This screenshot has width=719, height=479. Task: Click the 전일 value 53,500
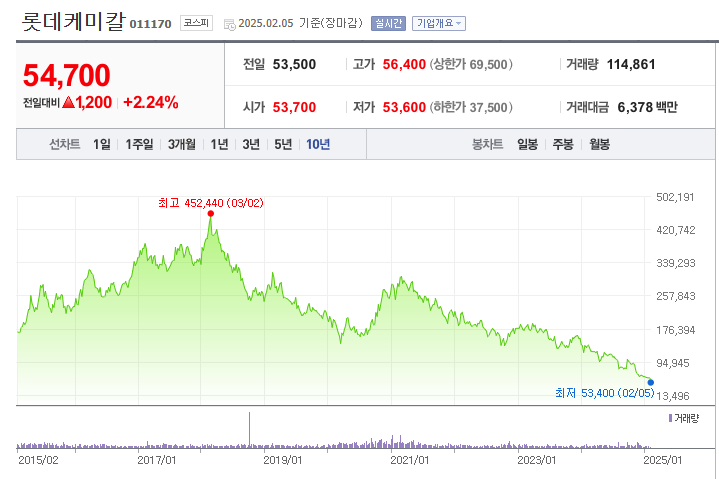click(x=294, y=64)
